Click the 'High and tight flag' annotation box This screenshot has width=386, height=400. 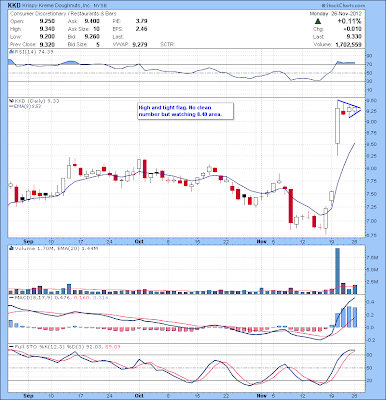pyautogui.click(x=185, y=111)
